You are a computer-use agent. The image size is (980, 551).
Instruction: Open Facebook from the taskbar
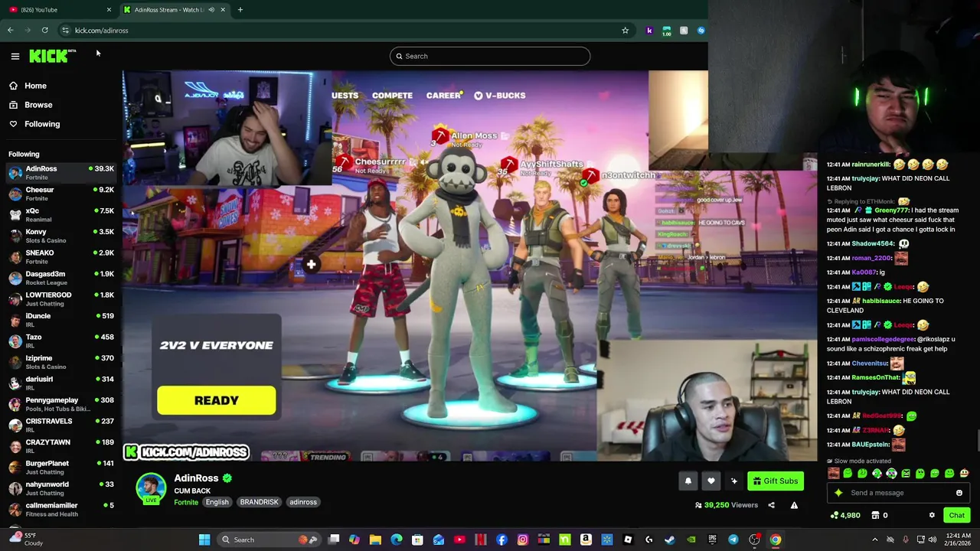tap(501, 540)
